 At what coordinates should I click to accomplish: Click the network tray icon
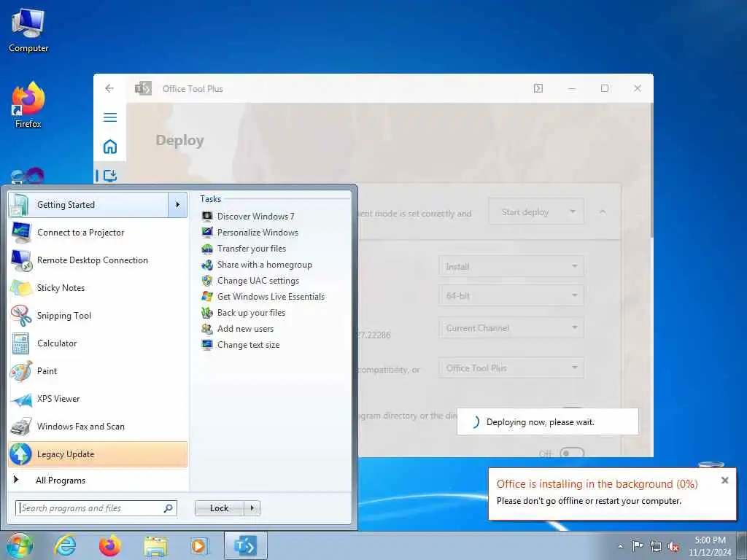coord(656,547)
